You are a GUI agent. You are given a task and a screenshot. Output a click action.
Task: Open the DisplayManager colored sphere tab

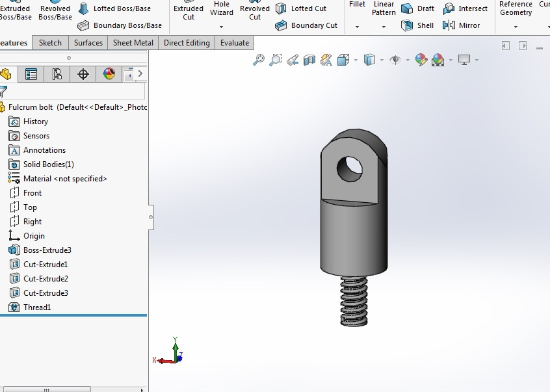tap(109, 73)
